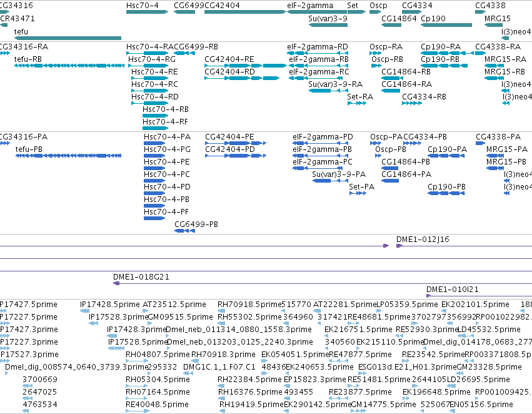
Task: Open the MRG15 gene feature
Action: pos(493,25)
